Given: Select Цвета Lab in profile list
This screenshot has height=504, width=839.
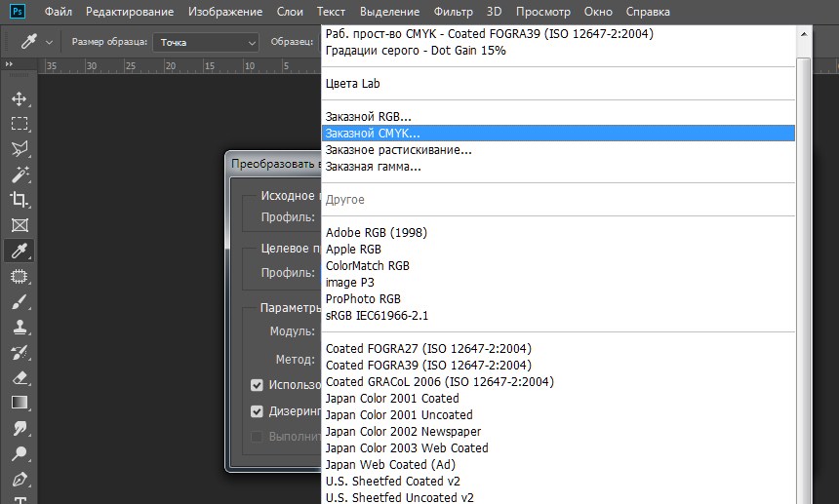Looking at the screenshot, I should (x=558, y=84).
